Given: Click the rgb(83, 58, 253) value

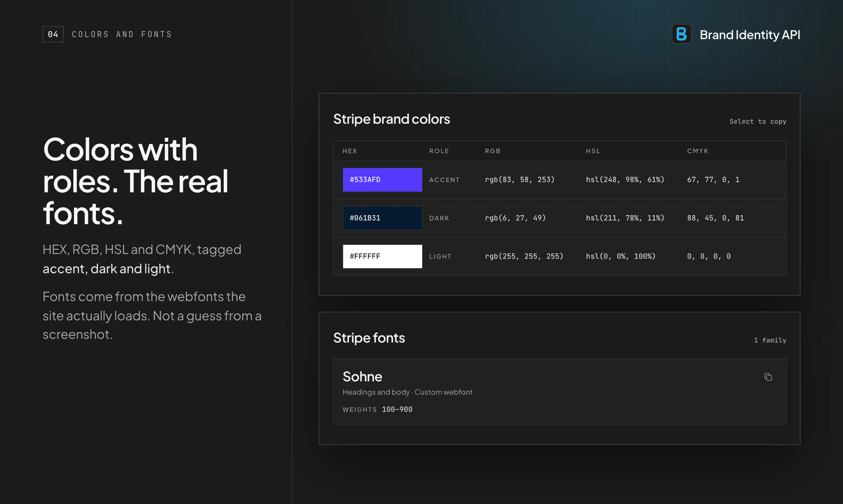Looking at the screenshot, I should (519, 180).
